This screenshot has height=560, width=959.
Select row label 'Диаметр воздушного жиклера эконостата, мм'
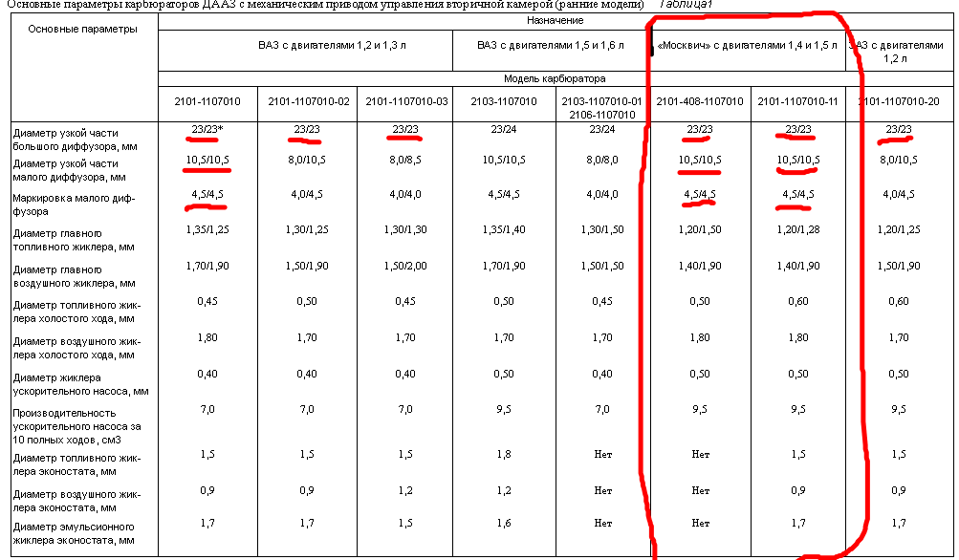pos(76,501)
